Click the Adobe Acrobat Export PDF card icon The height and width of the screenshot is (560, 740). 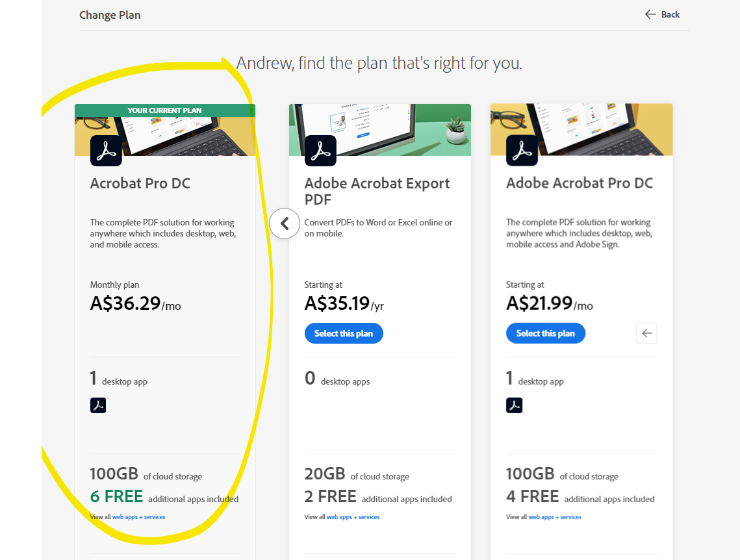321,150
